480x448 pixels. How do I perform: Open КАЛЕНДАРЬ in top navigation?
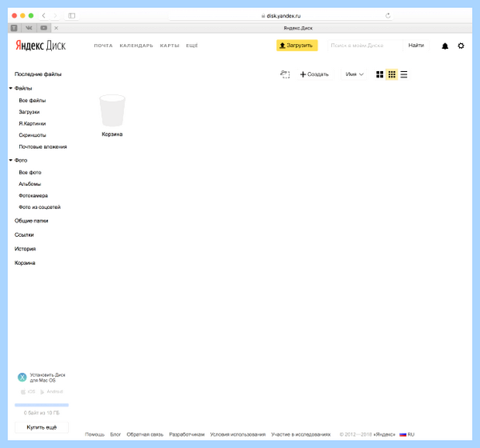[x=136, y=46]
